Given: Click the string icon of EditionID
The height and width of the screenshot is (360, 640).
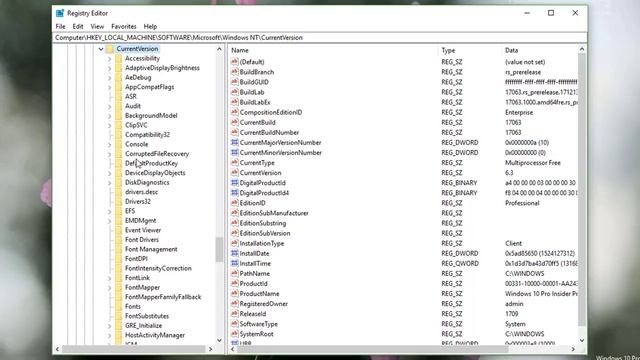Looking at the screenshot, I should coord(234,203).
